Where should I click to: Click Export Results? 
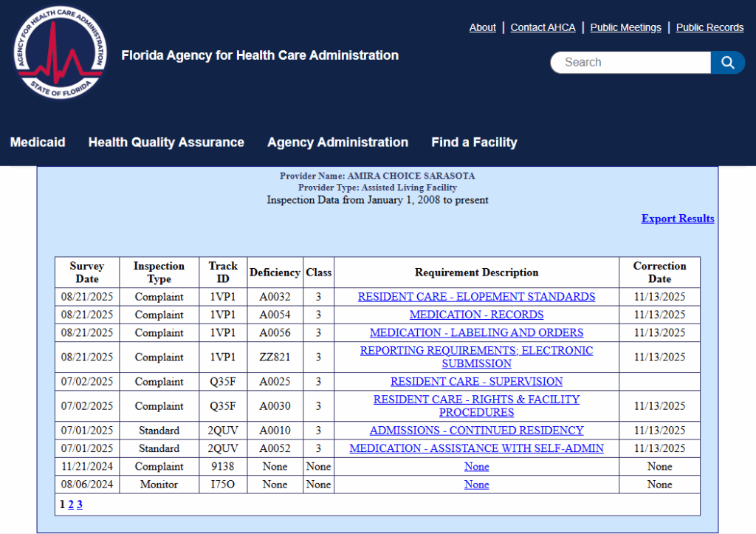(x=677, y=219)
